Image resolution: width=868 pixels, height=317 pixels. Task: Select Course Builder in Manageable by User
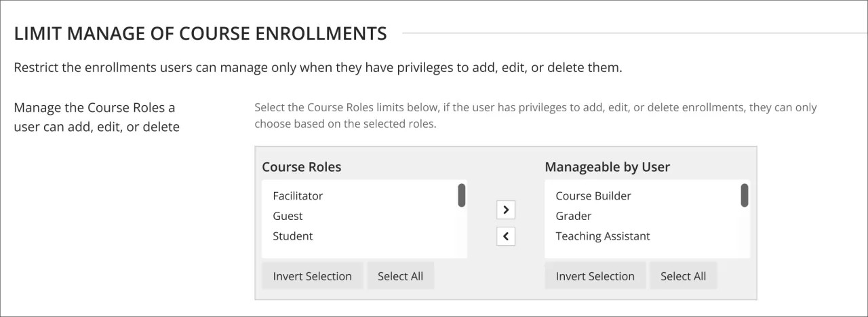tap(593, 196)
